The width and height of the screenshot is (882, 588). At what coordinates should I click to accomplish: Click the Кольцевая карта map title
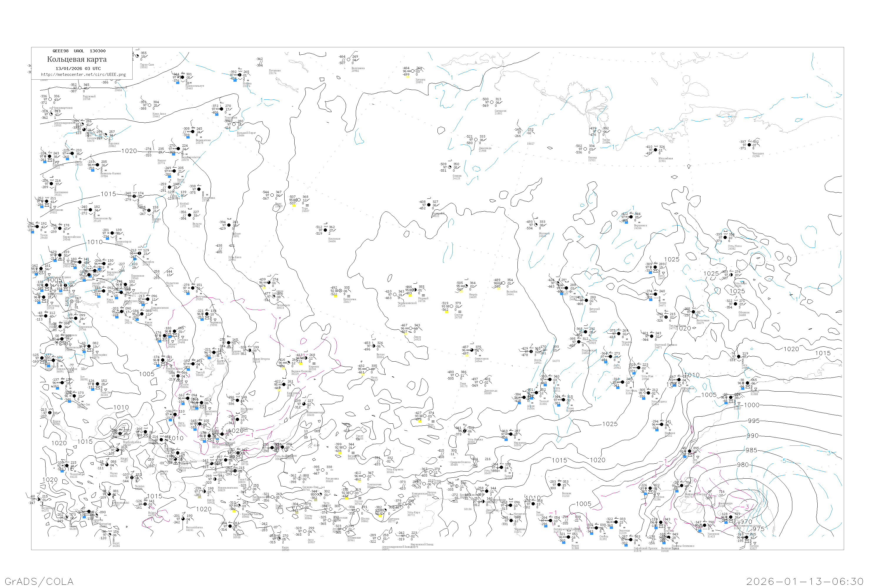pos(77,59)
